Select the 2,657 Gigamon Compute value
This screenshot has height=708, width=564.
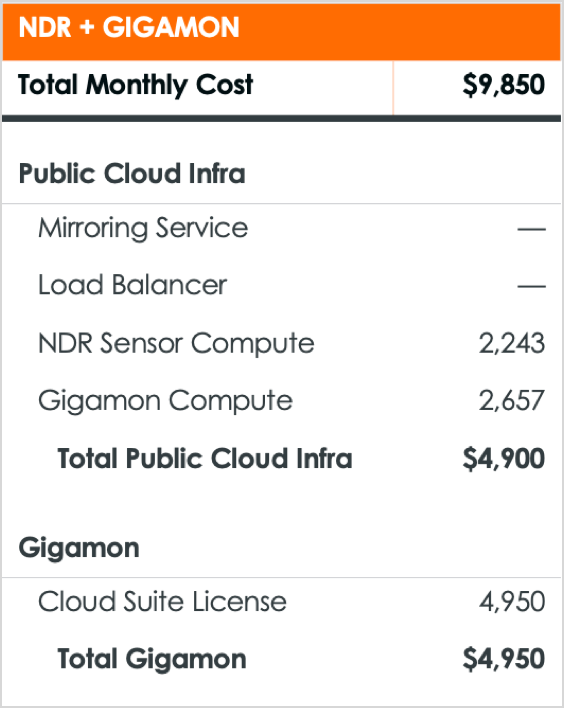(x=512, y=401)
